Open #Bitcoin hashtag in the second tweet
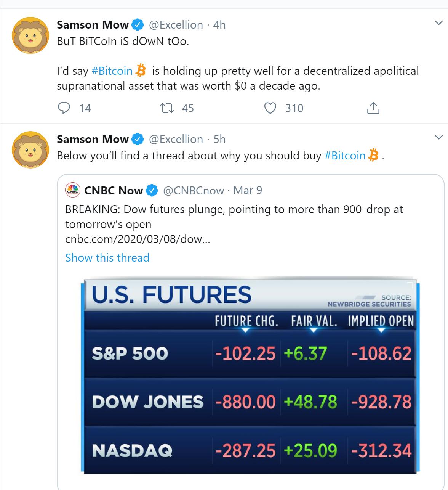Viewport: 448px width, 490px height. click(345, 156)
